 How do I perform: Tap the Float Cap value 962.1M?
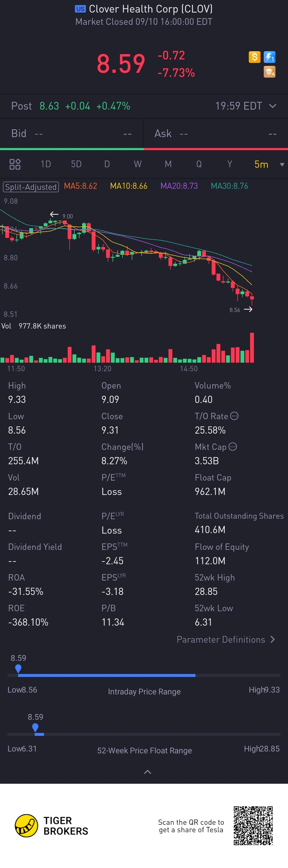pyautogui.click(x=210, y=491)
